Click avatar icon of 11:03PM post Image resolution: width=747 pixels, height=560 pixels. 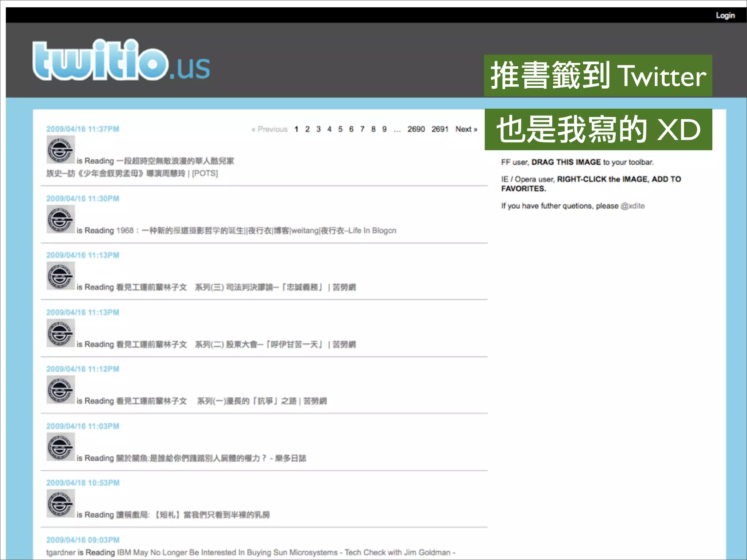point(61,447)
